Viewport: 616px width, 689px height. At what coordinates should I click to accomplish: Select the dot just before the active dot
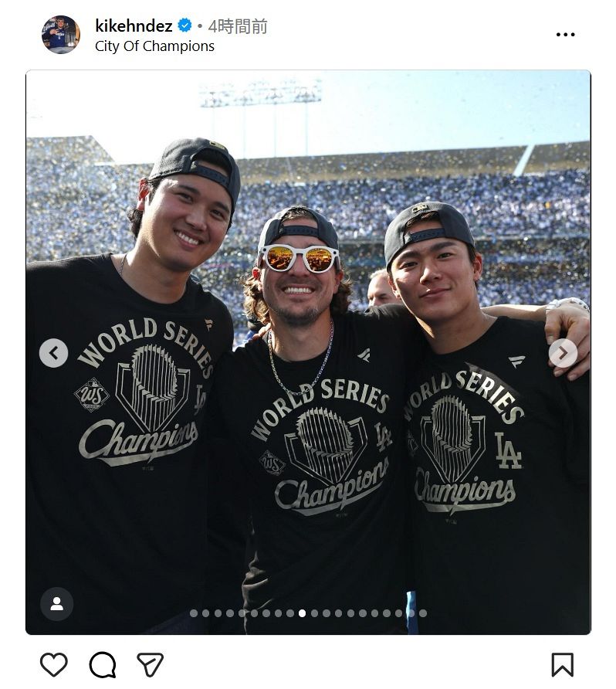coord(290,613)
